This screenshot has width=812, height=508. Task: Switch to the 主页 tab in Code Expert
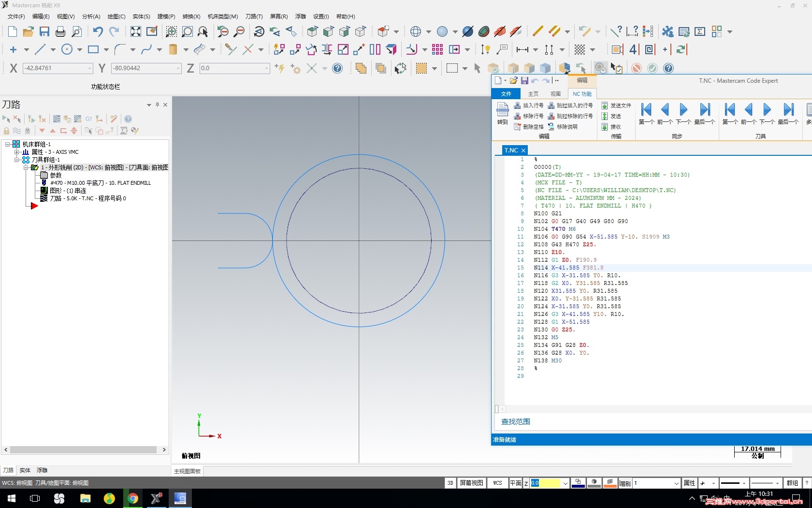click(x=533, y=94)
